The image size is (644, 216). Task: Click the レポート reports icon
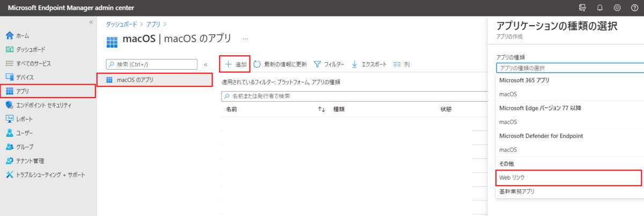9,119
